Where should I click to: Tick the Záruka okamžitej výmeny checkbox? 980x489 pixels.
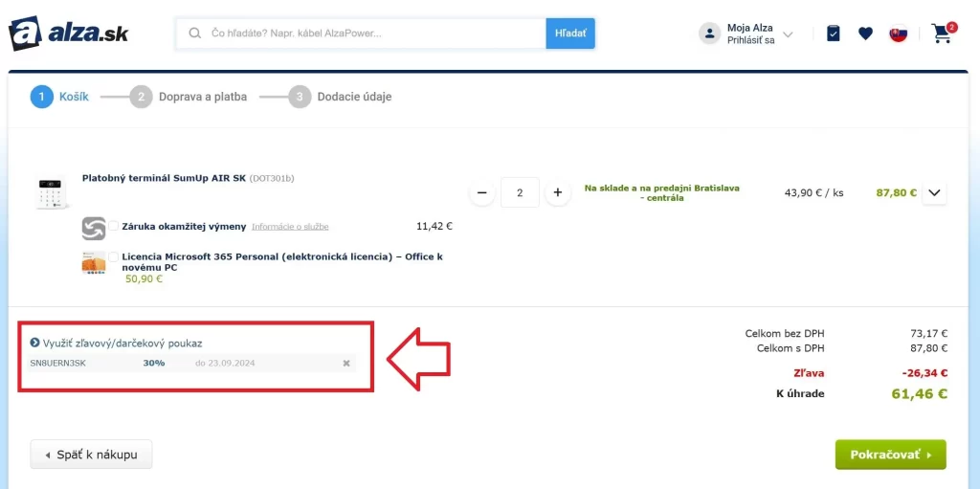[x=114, y=226]
